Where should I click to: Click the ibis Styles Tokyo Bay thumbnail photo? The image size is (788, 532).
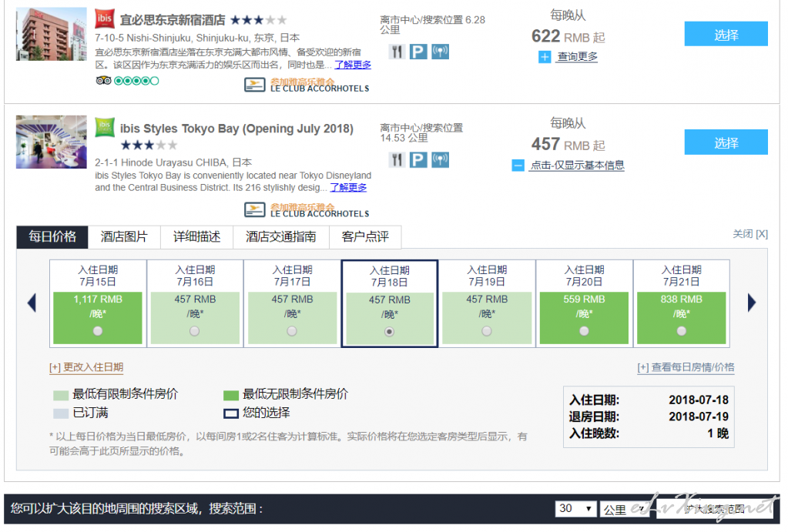tap(51, 142)
